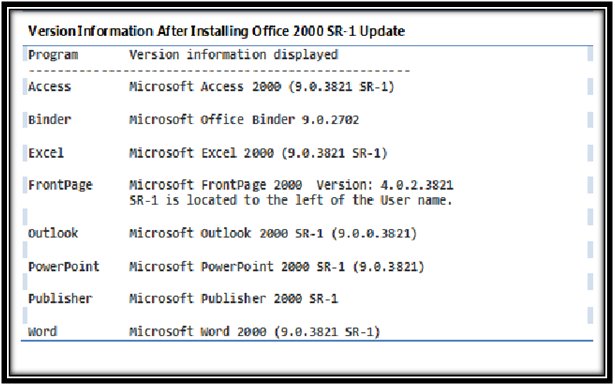615x385 pixels.
Task: Click the PowerPoint row label
Action: click(64, 267)
